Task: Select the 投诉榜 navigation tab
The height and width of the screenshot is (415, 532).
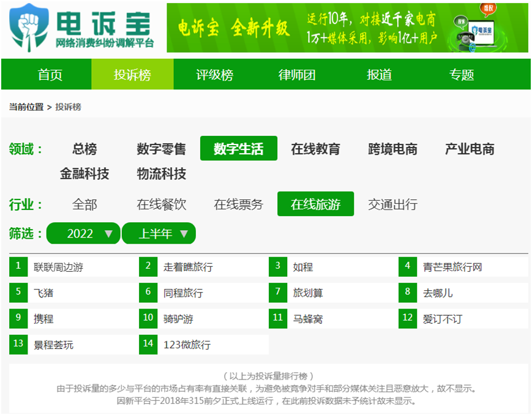Action: click(132, 74)
